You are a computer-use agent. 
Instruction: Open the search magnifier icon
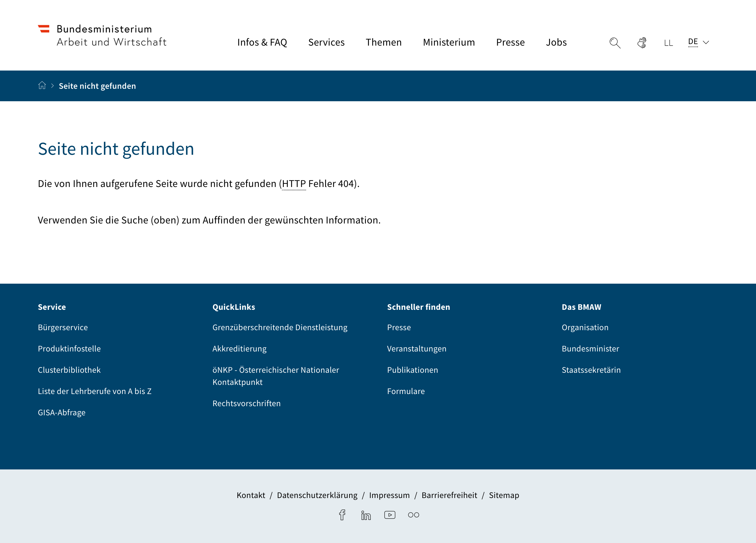coord(615,43)
